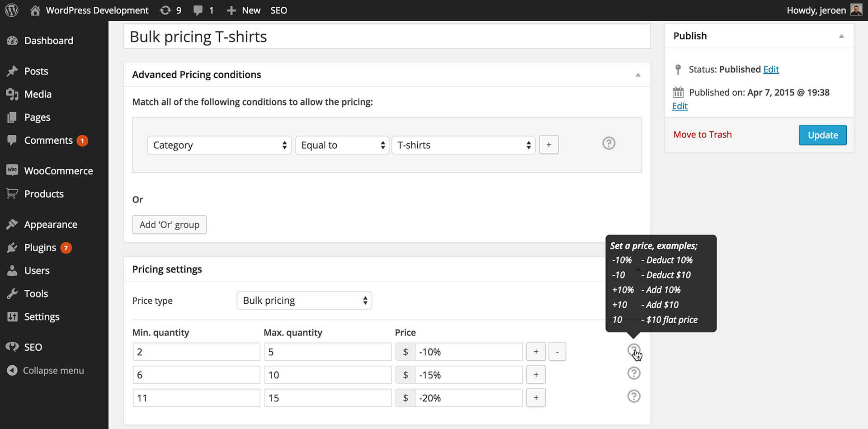Click the Min. quantity field containing 2
The height and width of the screenshot is (429, 868).
tap(196, 351)
